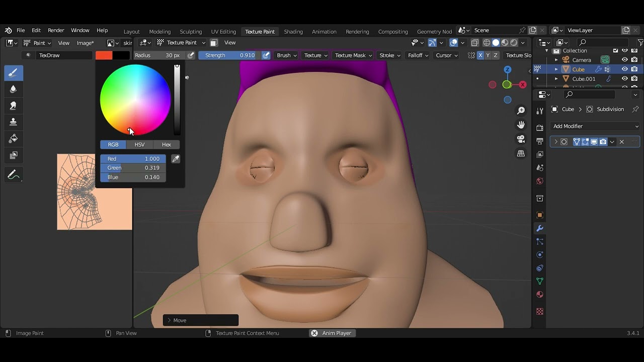Screen dimensions: 644x362
Task: Open the Material properties tab
Action: click(540, 295)
